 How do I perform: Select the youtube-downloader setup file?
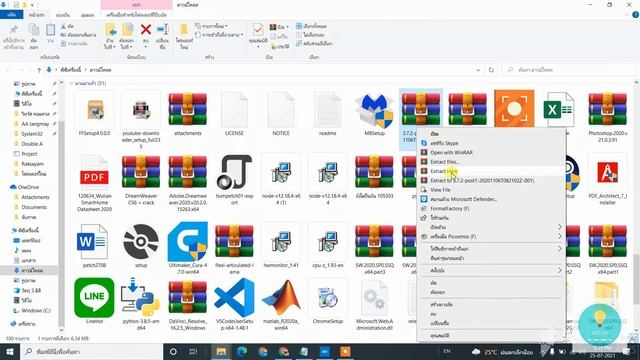click(141, 120)
